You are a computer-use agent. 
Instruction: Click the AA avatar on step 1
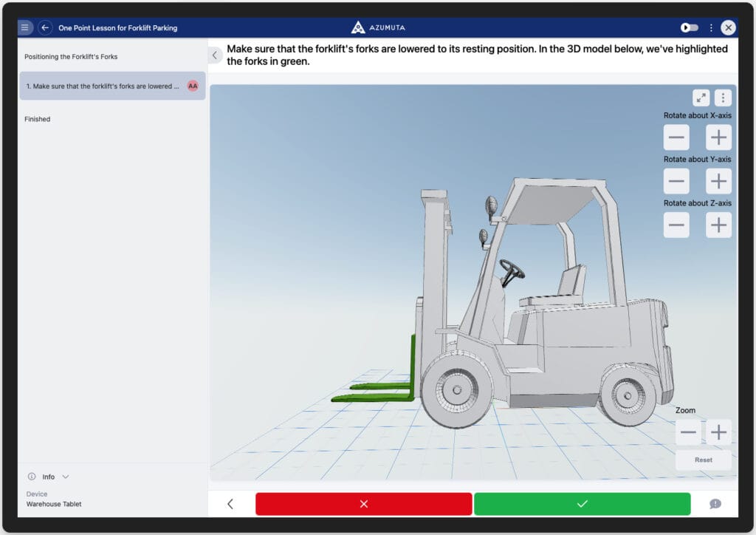coord(192,86)
